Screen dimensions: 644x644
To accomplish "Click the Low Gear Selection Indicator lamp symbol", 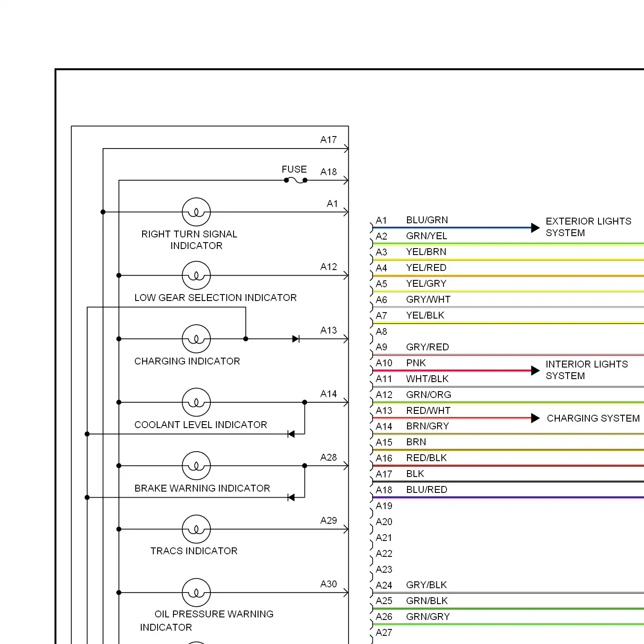I will coord(196,276).
